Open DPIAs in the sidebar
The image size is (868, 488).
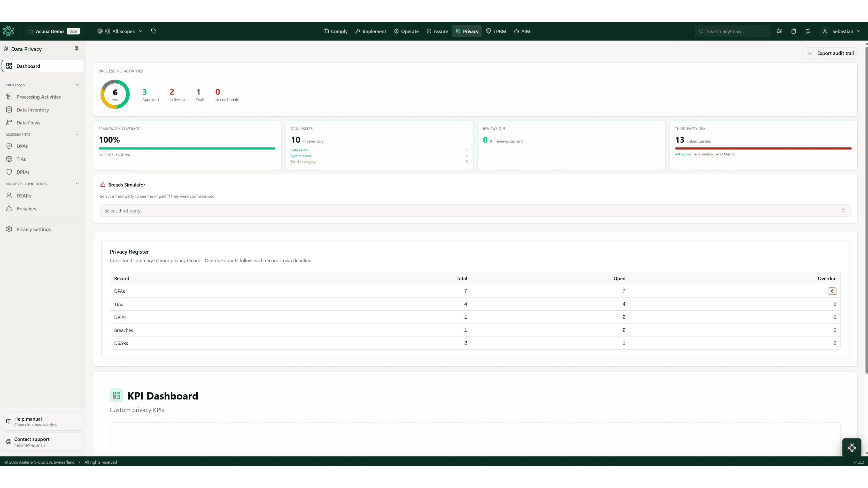42,172
